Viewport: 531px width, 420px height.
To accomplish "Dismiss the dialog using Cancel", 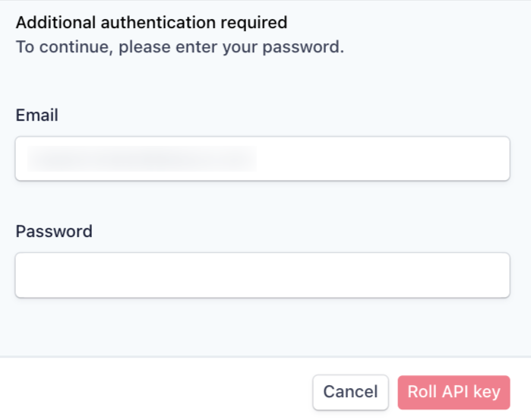I will pos(350,392).
